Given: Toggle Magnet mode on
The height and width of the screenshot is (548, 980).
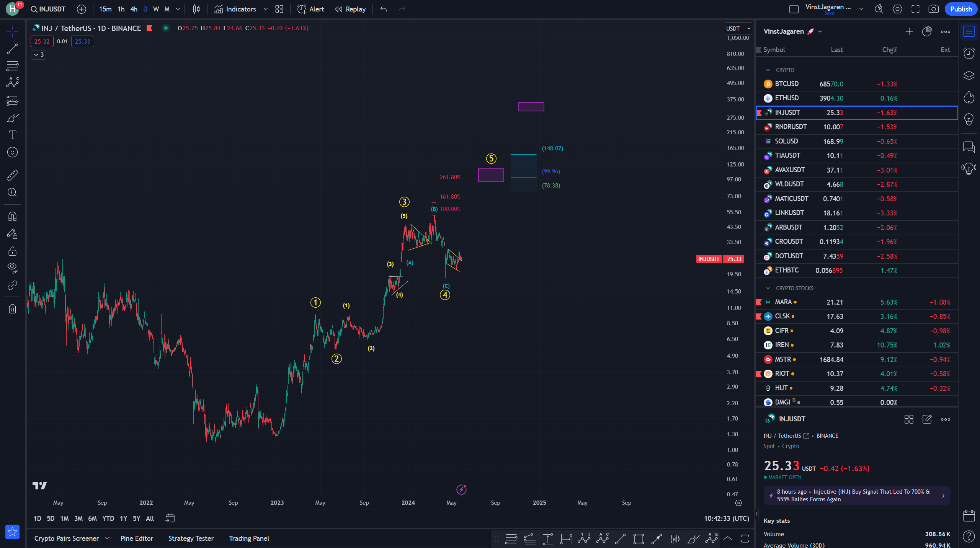Looking at the screenshot, I should 12,217.
